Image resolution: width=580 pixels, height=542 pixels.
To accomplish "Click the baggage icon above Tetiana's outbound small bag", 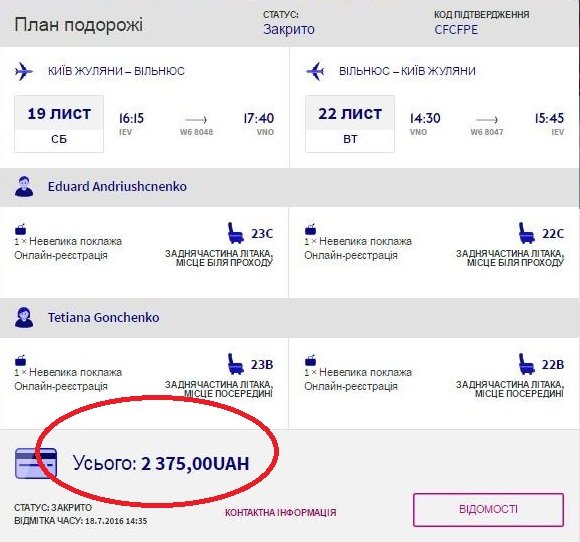I will tap(20, 360).
